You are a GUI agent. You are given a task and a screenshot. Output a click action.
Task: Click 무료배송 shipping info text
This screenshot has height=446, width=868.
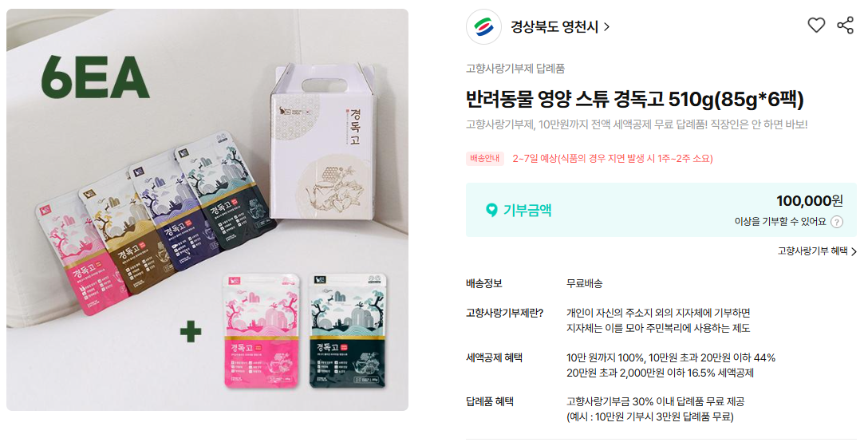coord(585,284)
